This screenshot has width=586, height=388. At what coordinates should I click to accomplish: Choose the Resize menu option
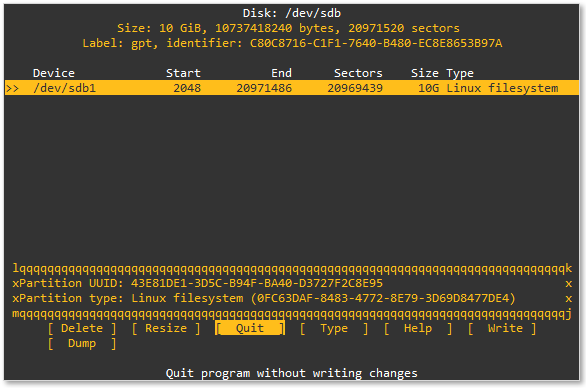(166, 329)
